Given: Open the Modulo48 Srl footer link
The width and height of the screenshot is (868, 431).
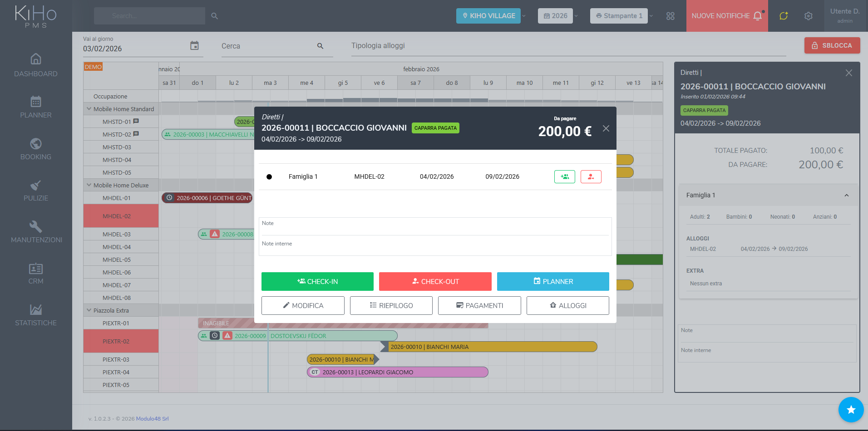Looking at the screenshot, I should (x=152, y=419).
